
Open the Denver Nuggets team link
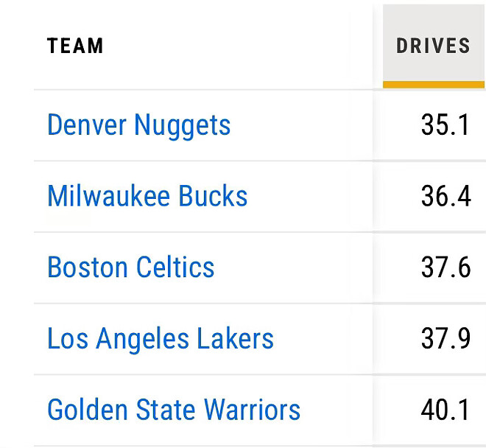click(138, 126)
